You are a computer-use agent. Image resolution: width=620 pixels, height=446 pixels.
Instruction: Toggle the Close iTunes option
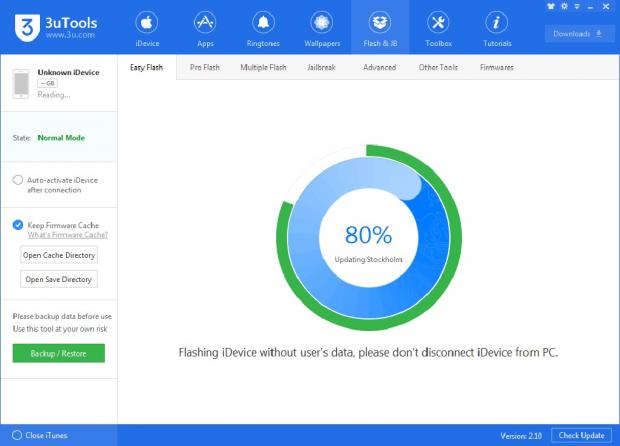click(x=17, y=435)
